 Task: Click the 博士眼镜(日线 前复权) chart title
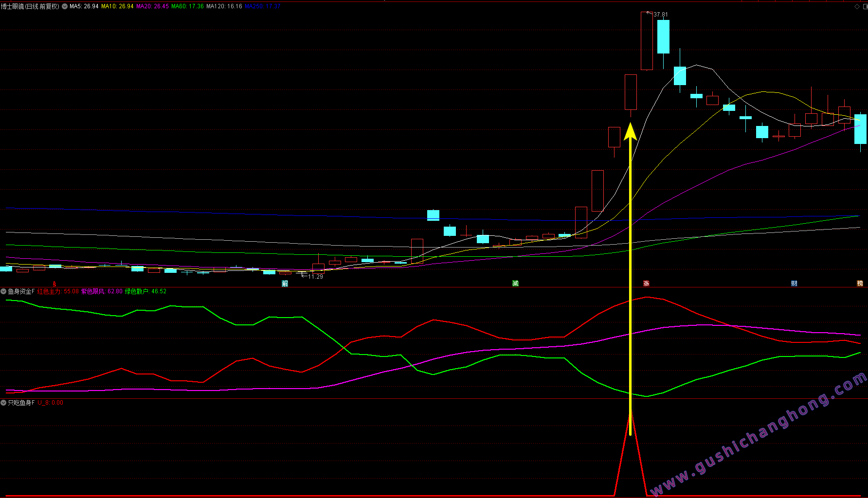click(30, 6)
